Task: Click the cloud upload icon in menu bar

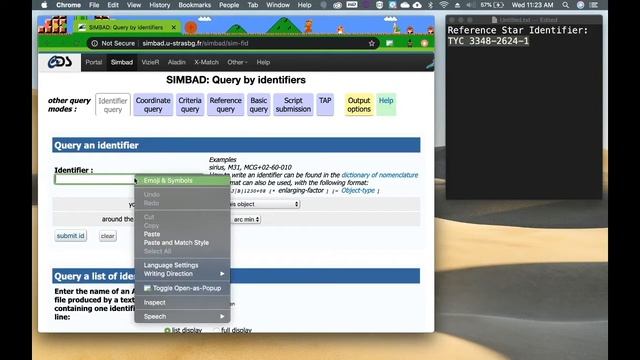Action: tap(417, 5)
